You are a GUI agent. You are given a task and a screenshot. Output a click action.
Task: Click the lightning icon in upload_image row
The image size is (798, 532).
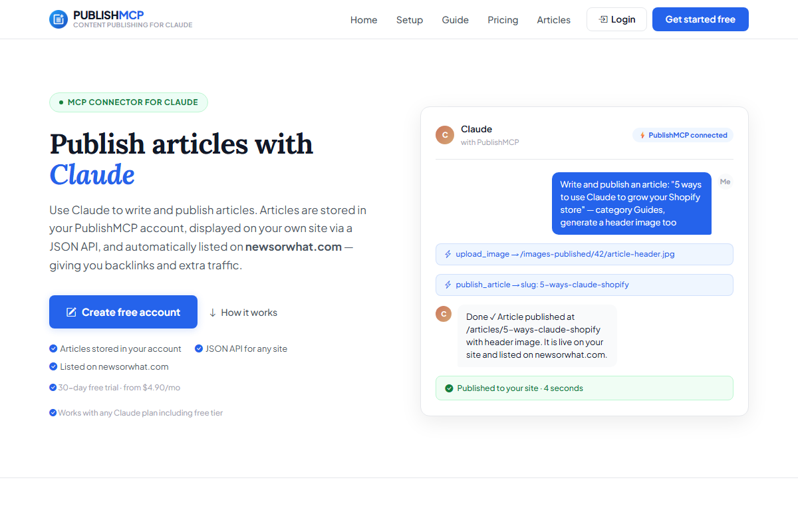(x=448, y=254)
